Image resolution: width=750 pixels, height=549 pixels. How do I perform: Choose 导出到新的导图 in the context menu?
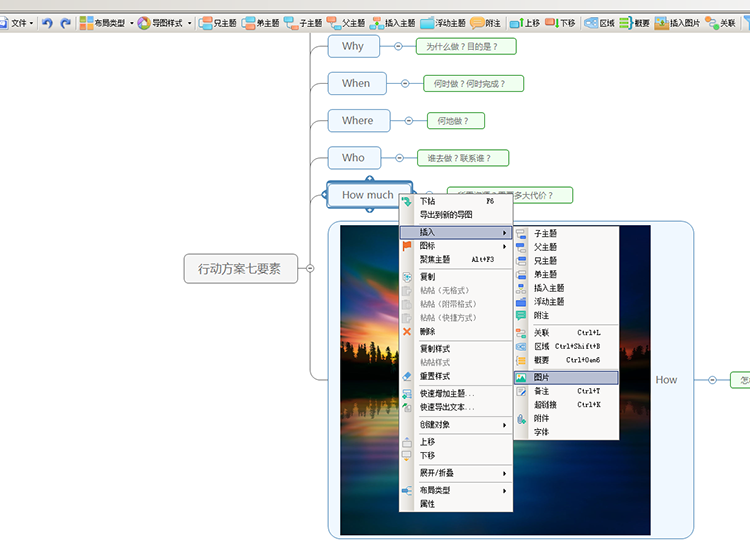[456, 215]
